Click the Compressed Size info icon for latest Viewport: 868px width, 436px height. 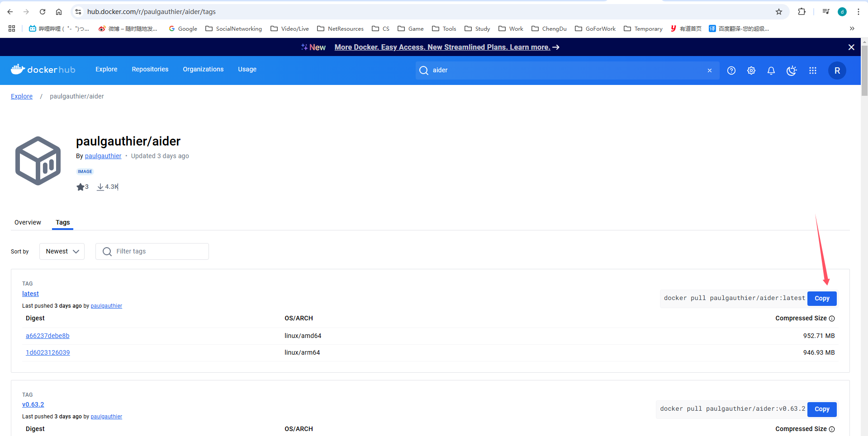click(x=832, y=319)
